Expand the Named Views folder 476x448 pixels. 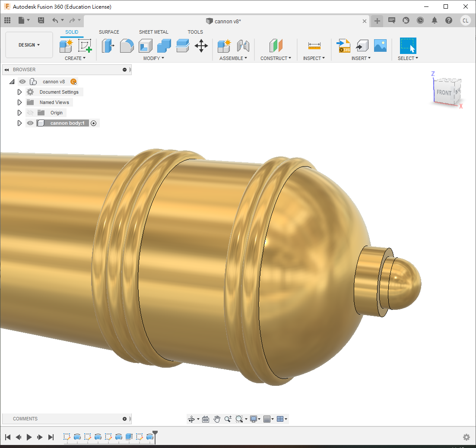(19, 102)
